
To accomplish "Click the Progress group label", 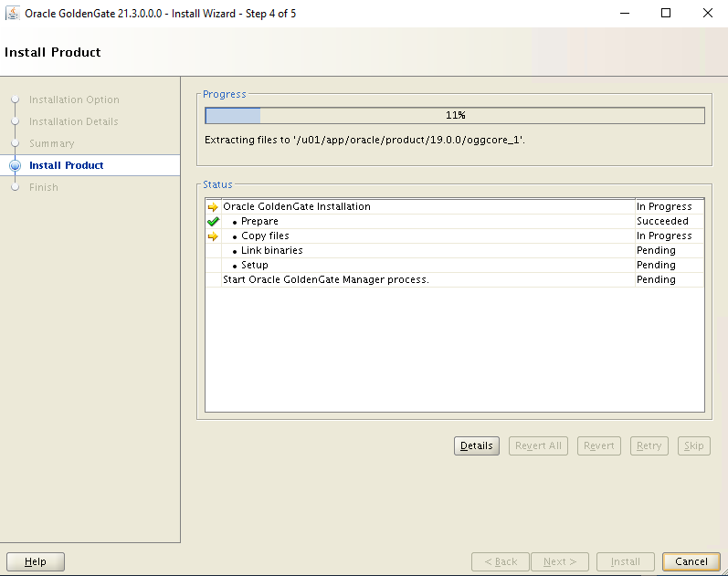I will pos(225,94).
